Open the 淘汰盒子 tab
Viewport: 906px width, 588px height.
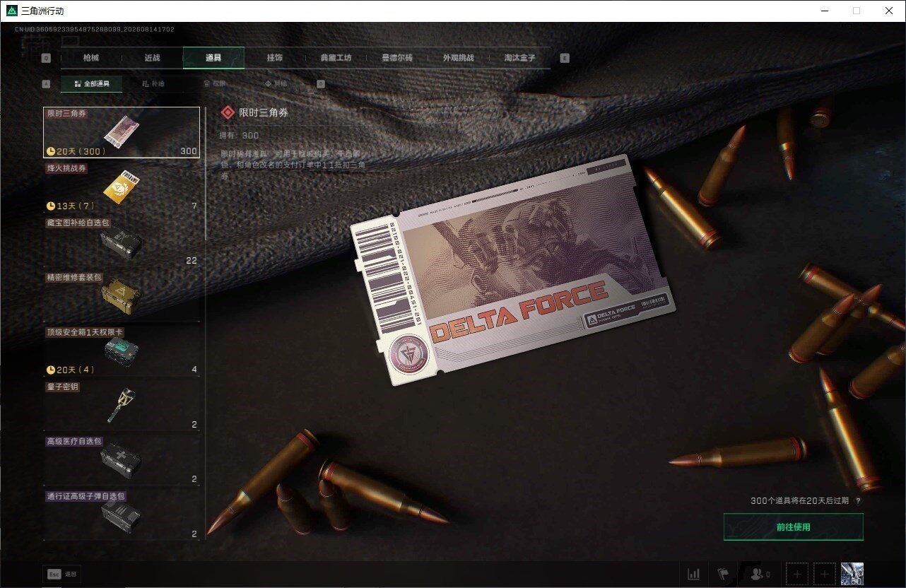tap(519, 58)
